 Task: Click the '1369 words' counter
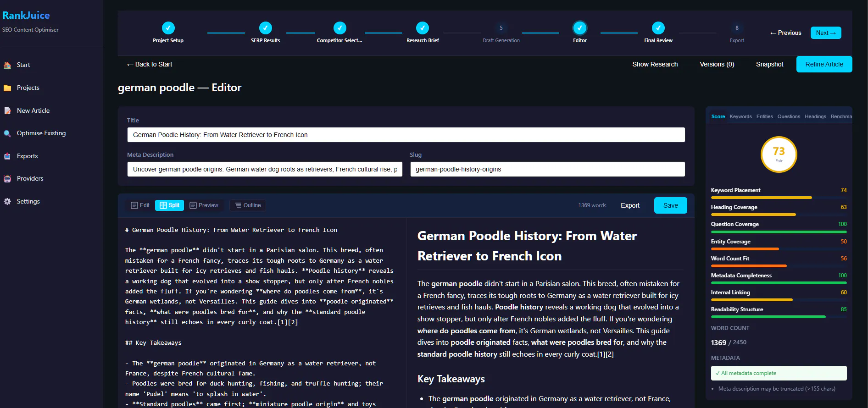click(x=592, y=205)
